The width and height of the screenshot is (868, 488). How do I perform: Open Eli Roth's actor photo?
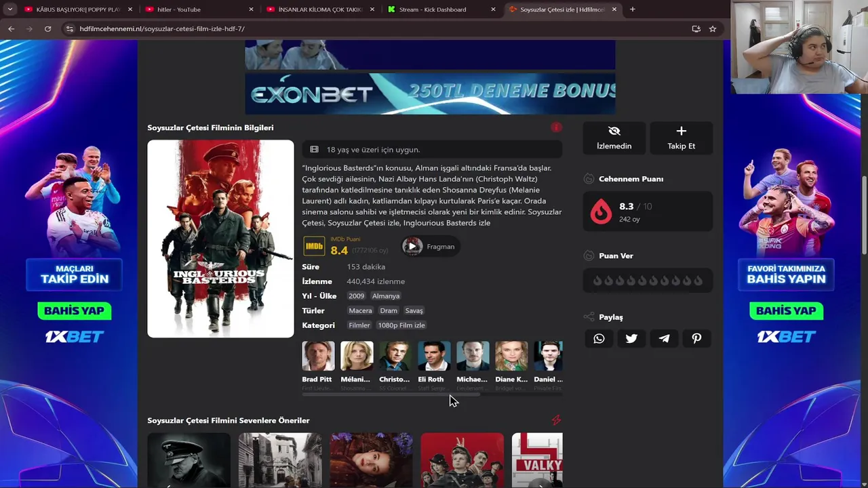pyautogui.click(x=434, y=357)
